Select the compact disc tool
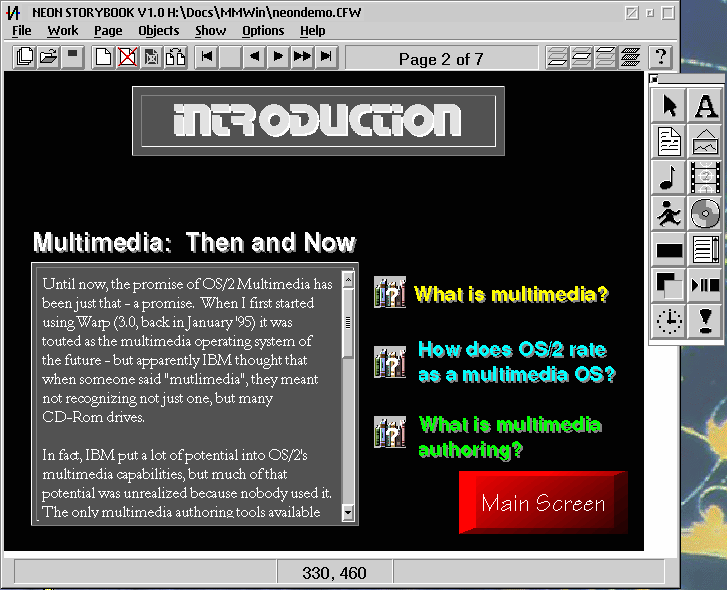The image size is (727, 590). pos(705,213)
